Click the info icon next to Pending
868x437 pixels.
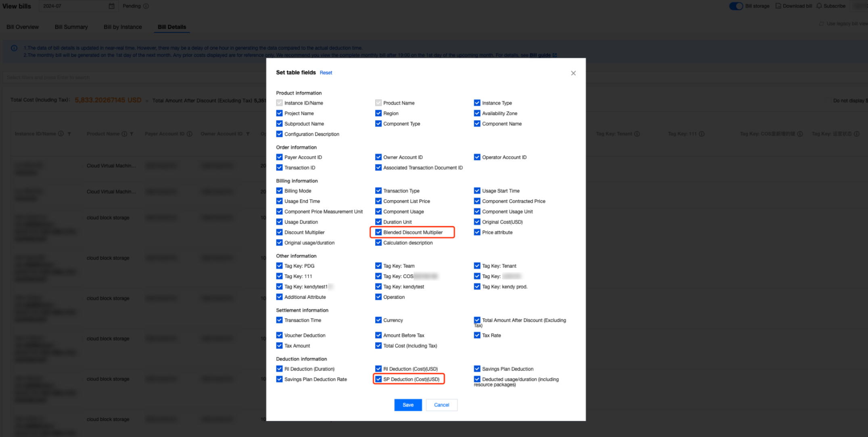pos(146,6)
